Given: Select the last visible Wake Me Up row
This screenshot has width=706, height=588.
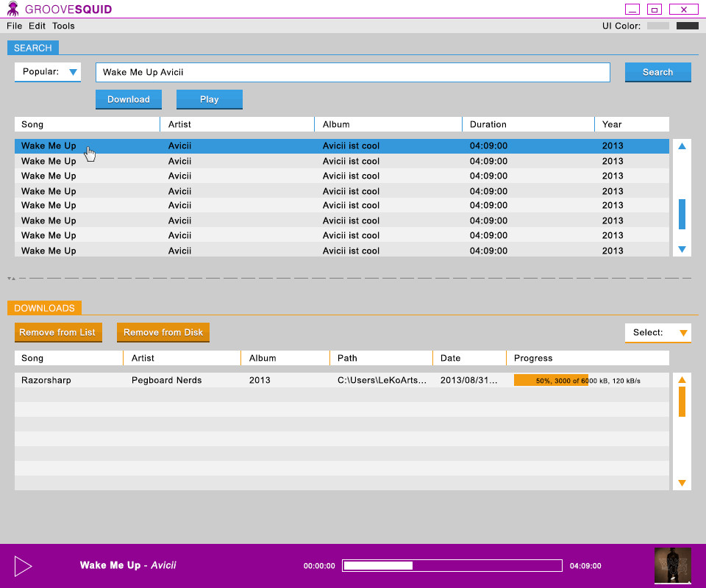Looking at the screenshot, I should [342, 251].
